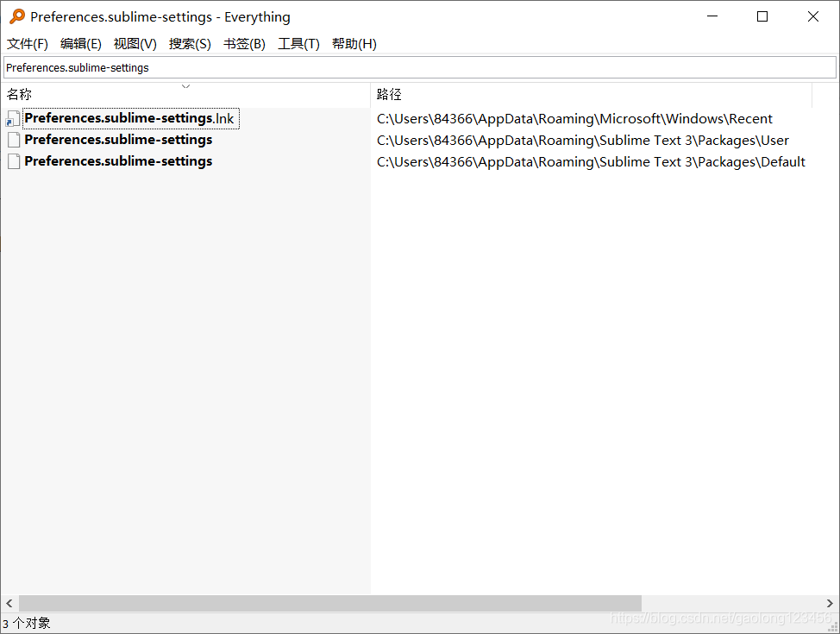Select the Preferences.sublime-settings.lnk result row
The width and height of the screenshot is (840, 634).
pyautogui.click(x=129, y=118)
